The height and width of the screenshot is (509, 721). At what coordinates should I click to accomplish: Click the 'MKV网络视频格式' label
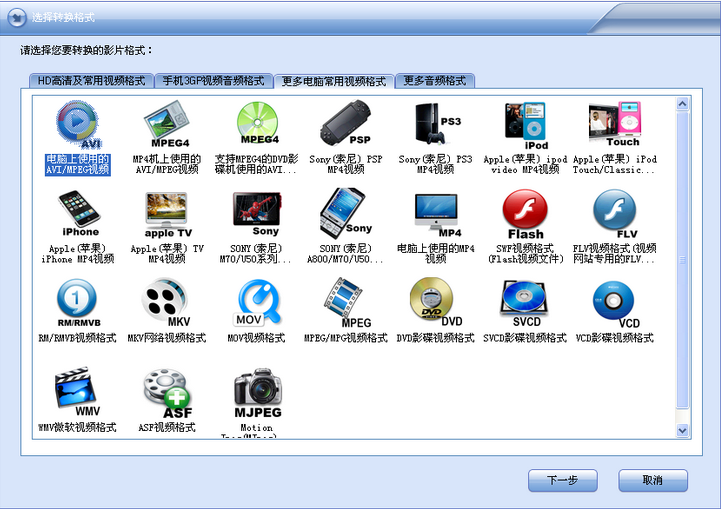pos(166,338)
